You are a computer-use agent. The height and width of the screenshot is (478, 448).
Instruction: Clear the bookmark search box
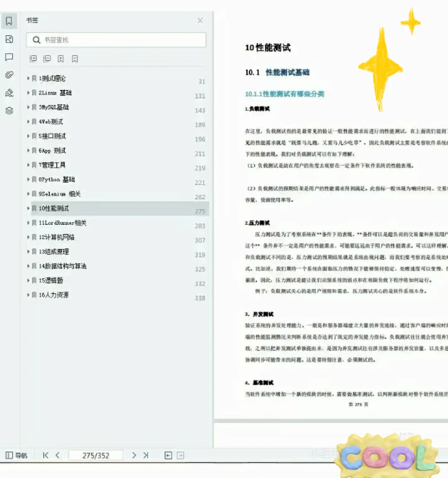(x=116, y=40)
